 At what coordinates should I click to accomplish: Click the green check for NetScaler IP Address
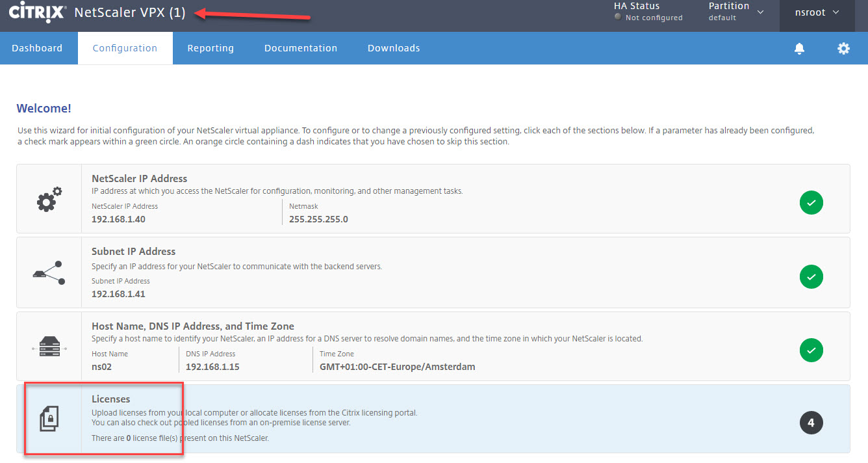[811, 203]
